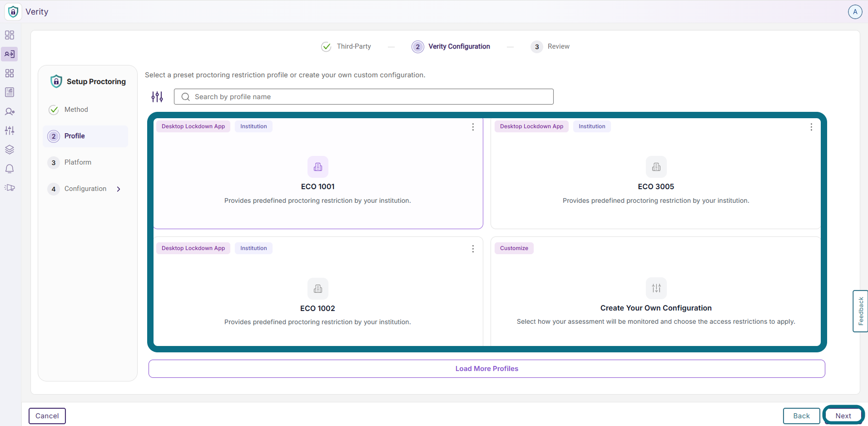This screenshot has height=426, width=868.
Task: Open the sliders settings icon in sidebar
Action: pos(10,130)
